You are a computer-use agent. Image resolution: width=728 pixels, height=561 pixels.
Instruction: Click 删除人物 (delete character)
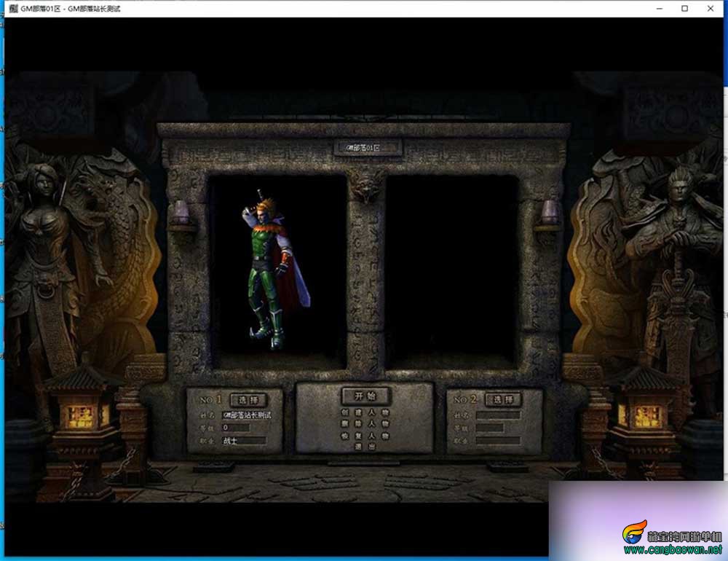point(365,424)
